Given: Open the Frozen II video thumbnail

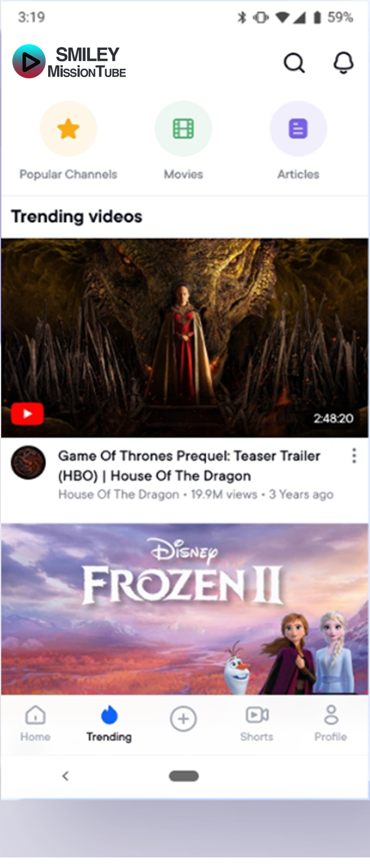Looking at the screenshot, I should (x=185, y=610).
